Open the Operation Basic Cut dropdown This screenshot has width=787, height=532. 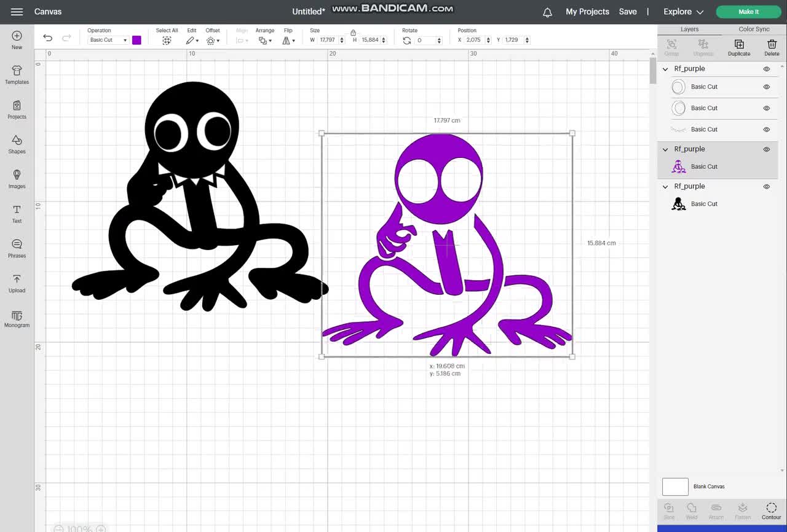108,40
